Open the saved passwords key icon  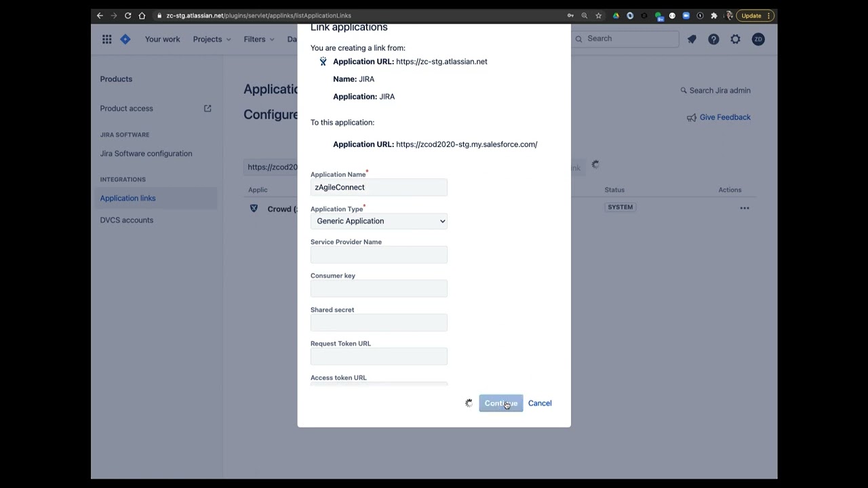pyautogui.click(x=570, y=16)
